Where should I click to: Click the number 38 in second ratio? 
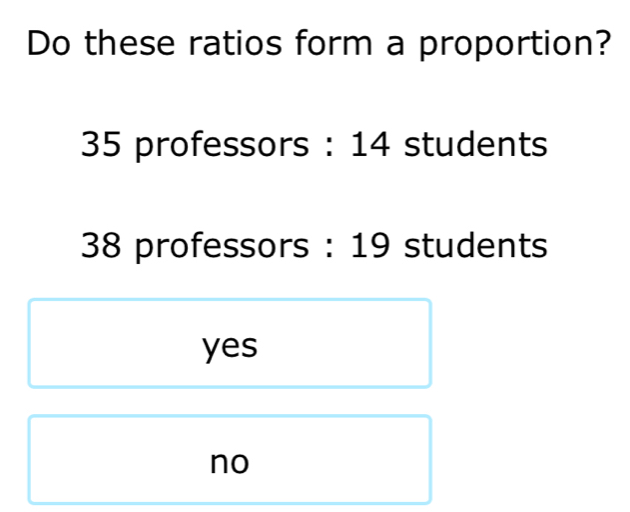pos(100,245)
